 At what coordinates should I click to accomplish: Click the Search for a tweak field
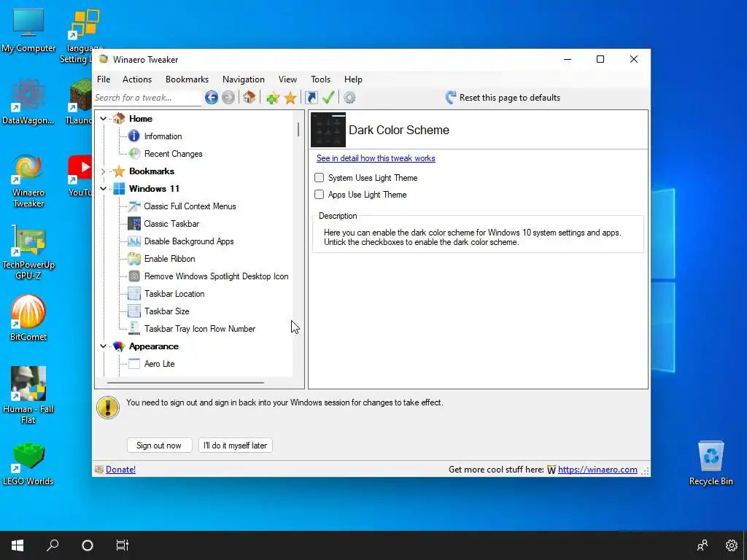click(147, 98)
